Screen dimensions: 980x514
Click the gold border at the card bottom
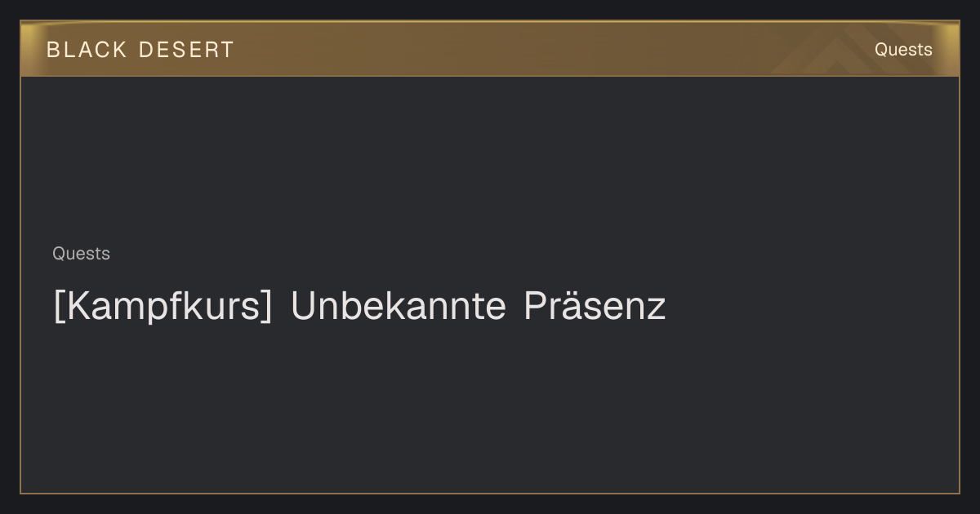pos(490,493)
